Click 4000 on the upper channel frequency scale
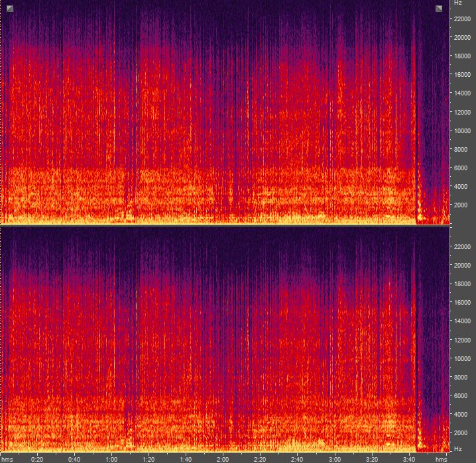Viewport: 476px width, 463px height. coord(461,187)
